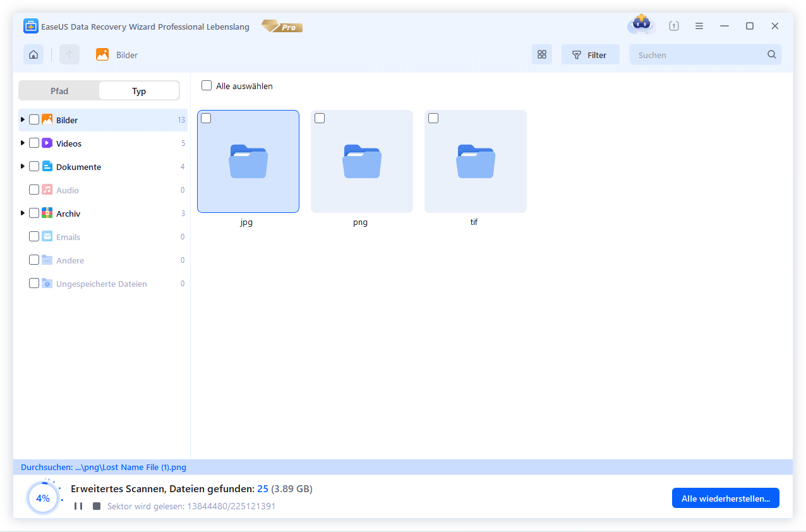Click the Dokumente category icon
The width and height of the screenshot is (806, 532).
[x=47, y=167]
